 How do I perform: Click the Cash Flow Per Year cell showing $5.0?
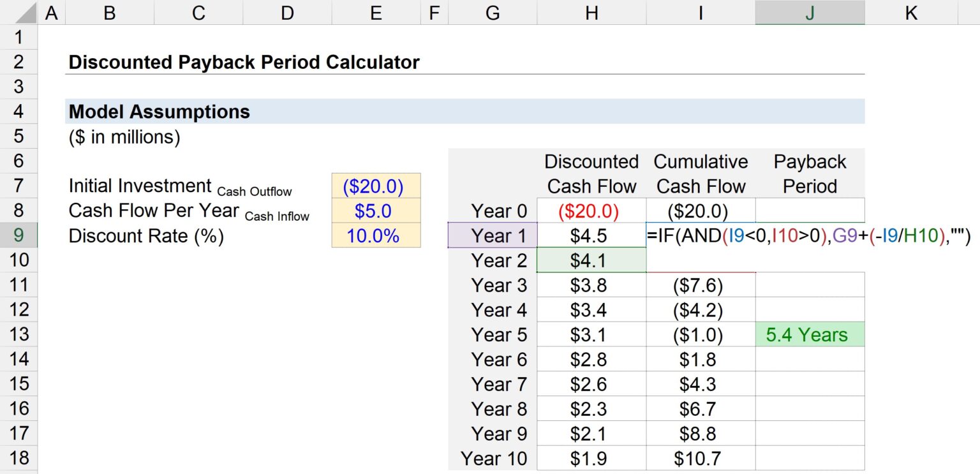coord(376,211)
